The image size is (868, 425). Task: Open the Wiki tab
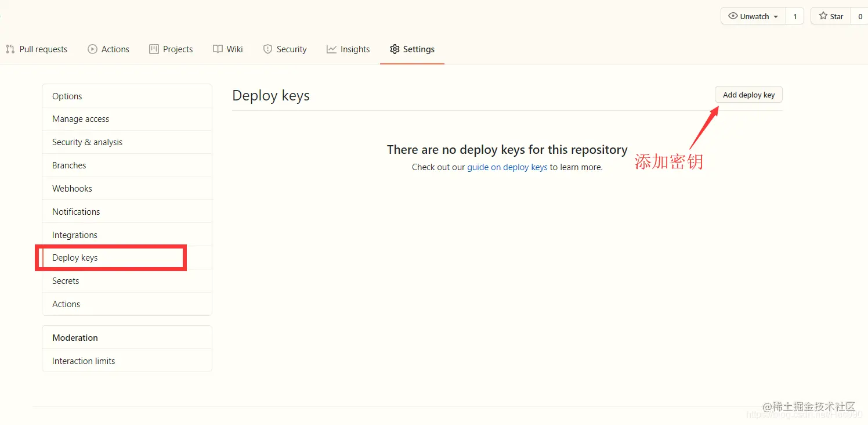(228, 49)
